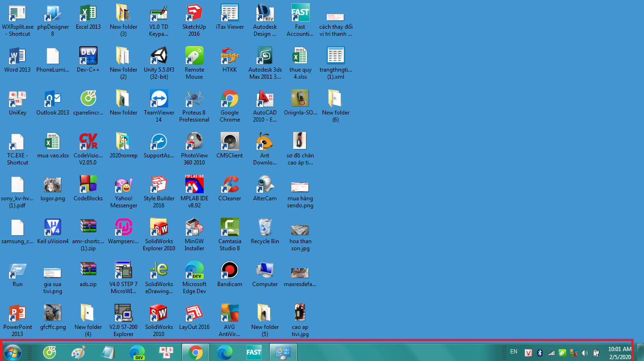
Task: Click the clock showing 10:01 AM
Action: (619, 353)
